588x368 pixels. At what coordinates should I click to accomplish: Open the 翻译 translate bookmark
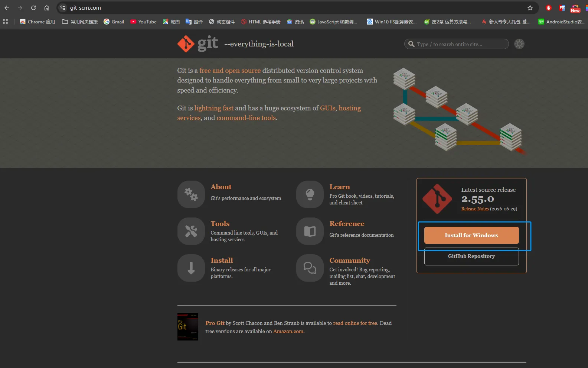pyautogui.click(x=194, y=22)
